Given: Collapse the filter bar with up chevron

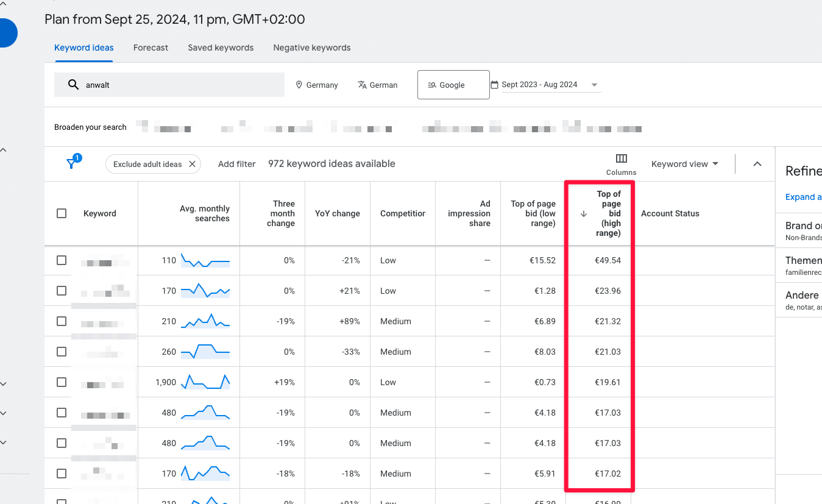Looking at the screenshot, I should [x=757, y=164].
